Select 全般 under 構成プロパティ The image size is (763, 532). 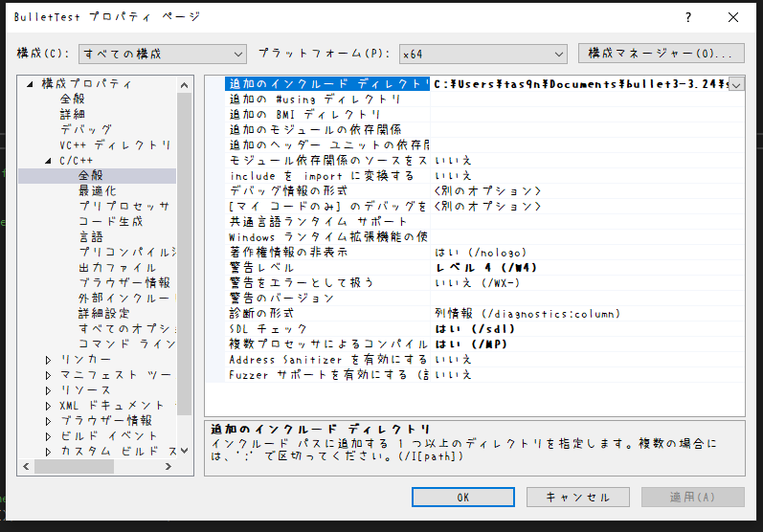tap(72, 100)
